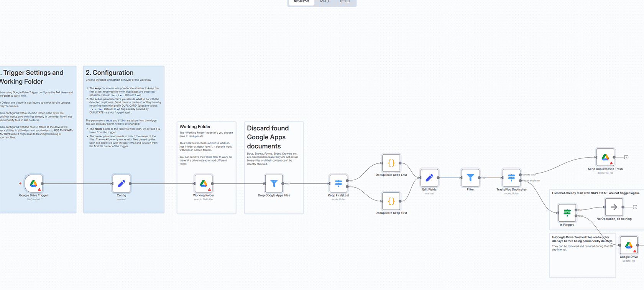The image size is (644, 290).
Task: Add node after Send Duplicates to Trash
Action: [x=626, y=157]
